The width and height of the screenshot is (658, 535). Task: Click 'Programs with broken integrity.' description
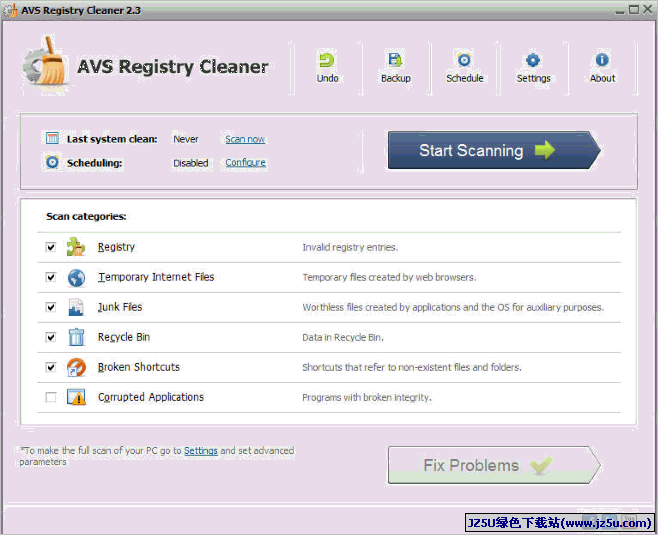(367, 397)
